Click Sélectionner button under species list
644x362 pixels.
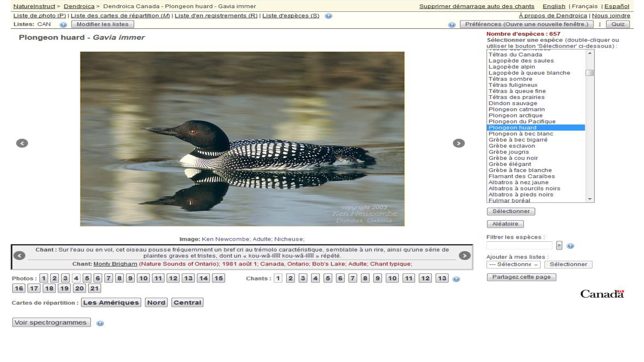(511, 211)
